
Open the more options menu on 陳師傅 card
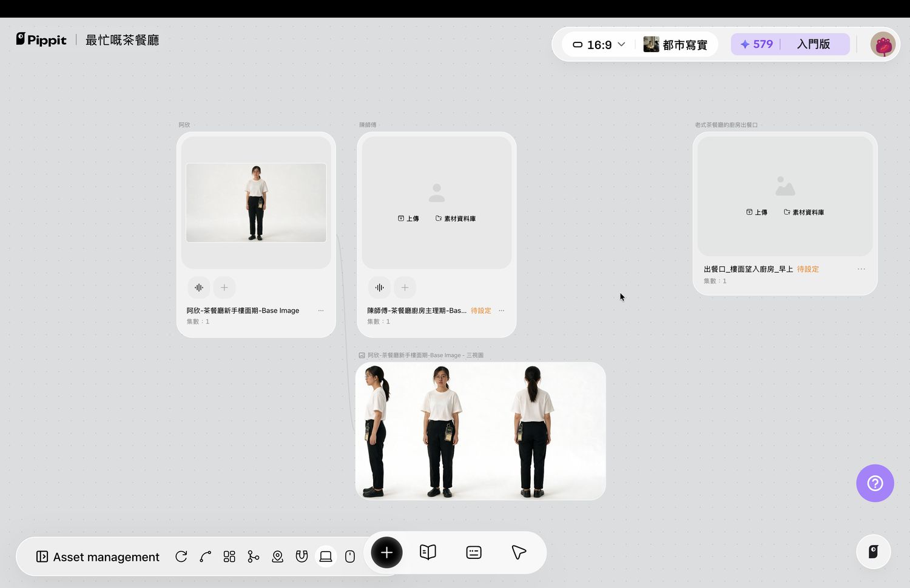coord(502,310)
